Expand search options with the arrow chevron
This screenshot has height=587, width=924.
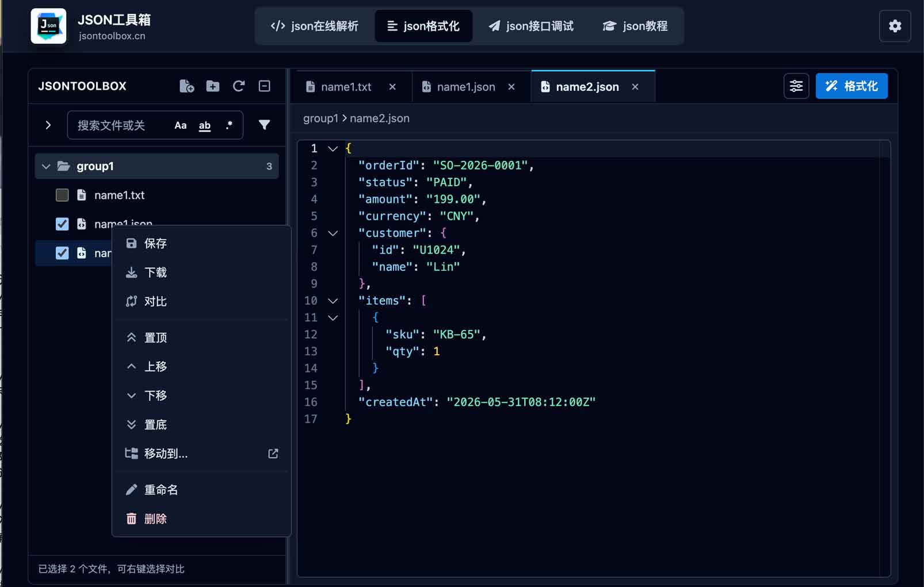(x=48, y=125)
